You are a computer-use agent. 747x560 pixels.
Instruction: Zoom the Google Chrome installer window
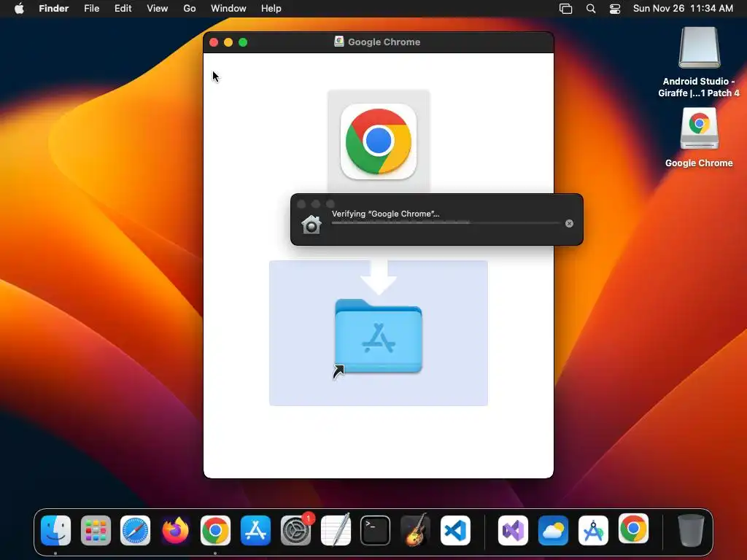coord(243,42)
